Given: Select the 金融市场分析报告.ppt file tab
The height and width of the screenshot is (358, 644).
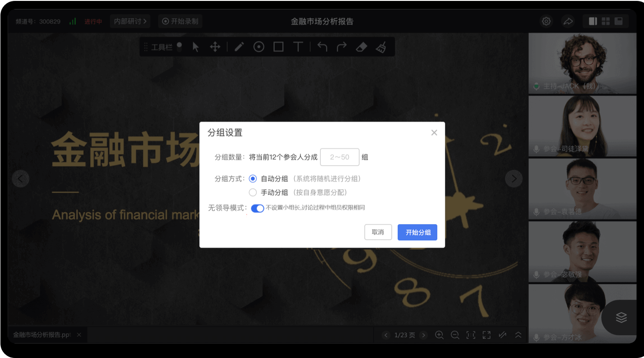Looking at the screenshot, I should (42, 335).
